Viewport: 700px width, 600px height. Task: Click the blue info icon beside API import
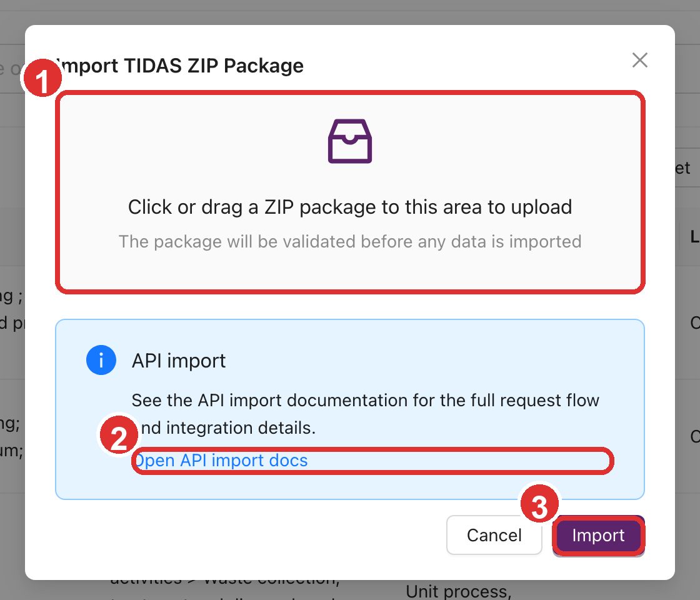(x=101, y=360)
